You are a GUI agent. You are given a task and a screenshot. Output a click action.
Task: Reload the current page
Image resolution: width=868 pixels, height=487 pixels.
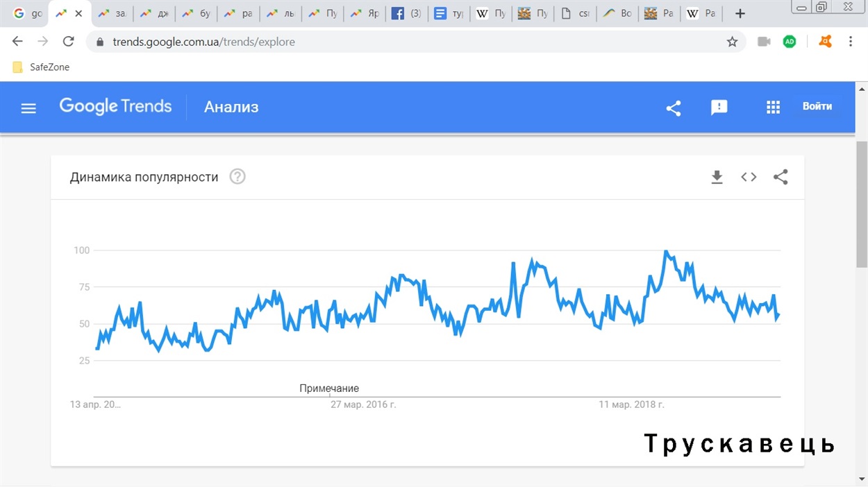[68, 42]
